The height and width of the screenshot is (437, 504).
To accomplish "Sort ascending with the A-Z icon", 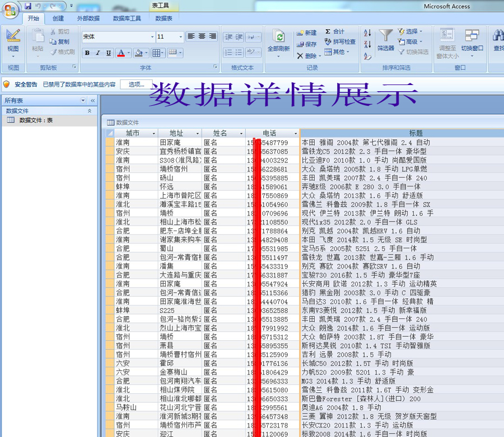I will coord(367,33).
